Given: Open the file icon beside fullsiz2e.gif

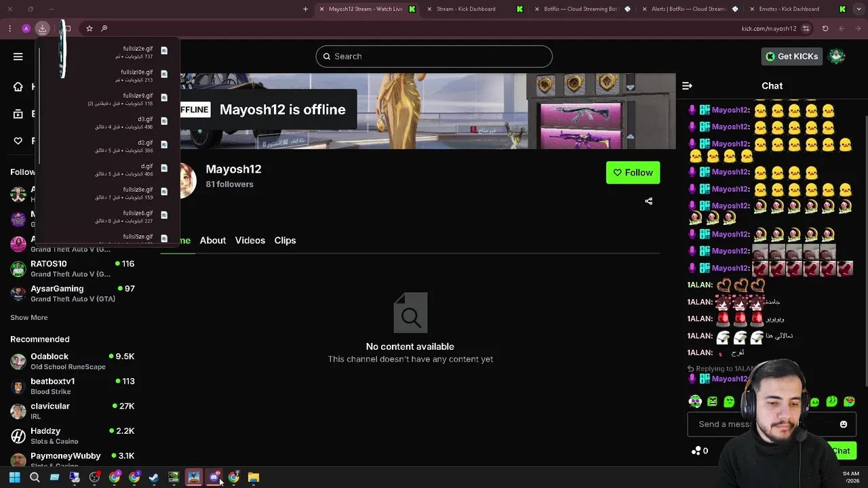Looking at the screenshot, I should pyautogui.click(x=164, y=51).
